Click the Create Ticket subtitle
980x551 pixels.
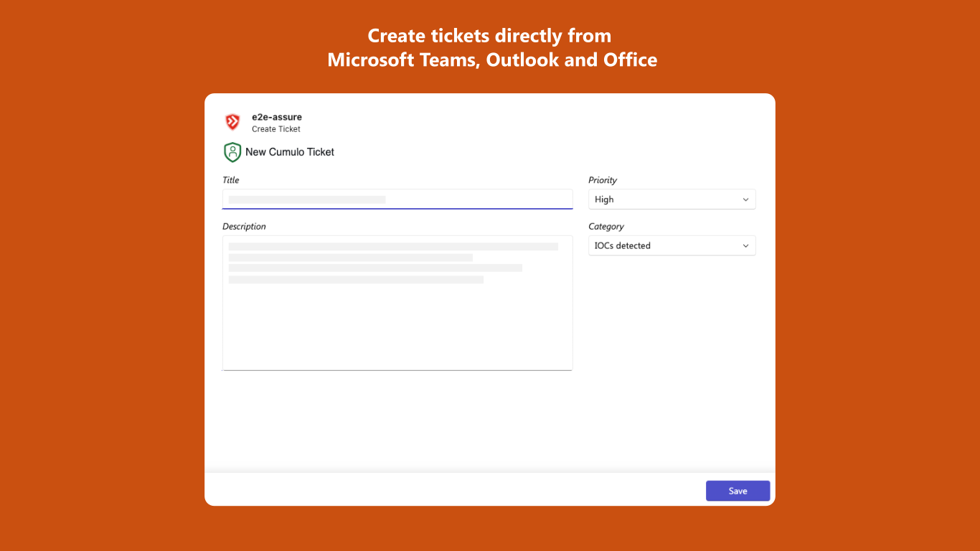tap(276, 129)
